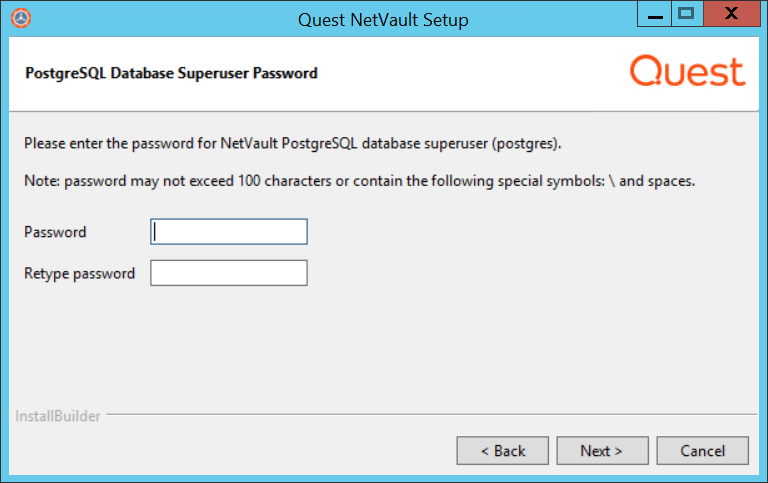
Task: Click the "Password" field label
Action: [55, 232]
